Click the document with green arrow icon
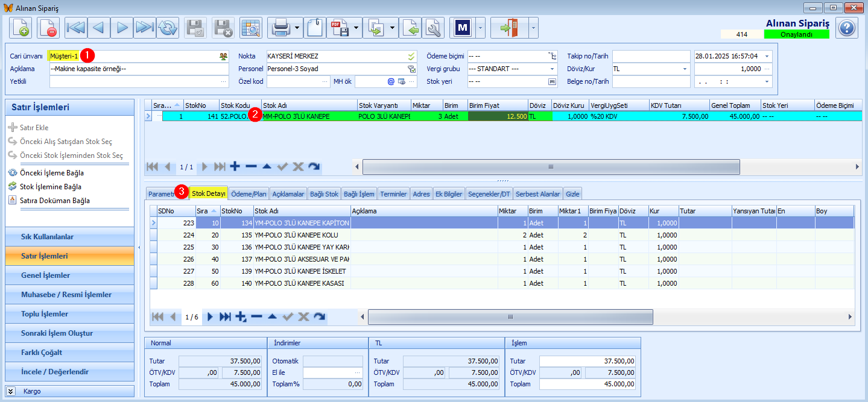 coord(410,28)
